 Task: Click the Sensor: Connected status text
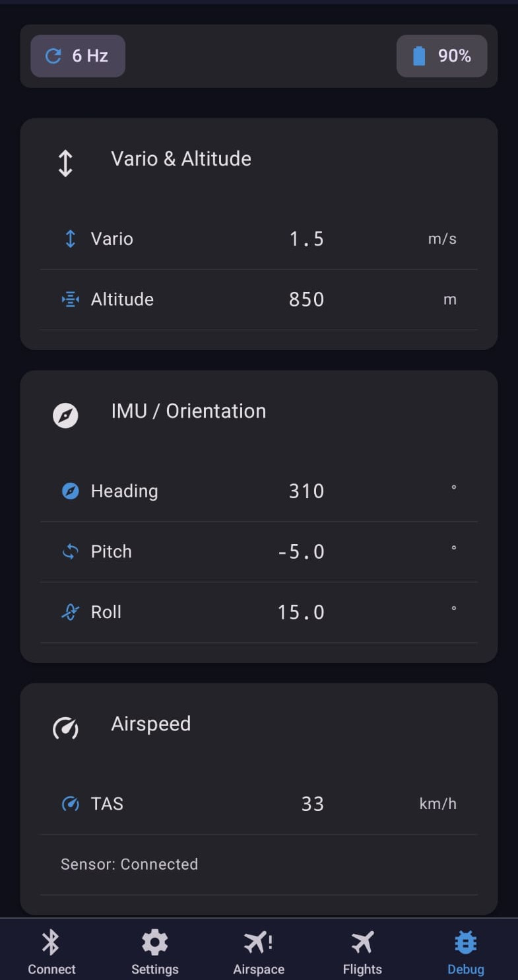[x=129, y=864]
